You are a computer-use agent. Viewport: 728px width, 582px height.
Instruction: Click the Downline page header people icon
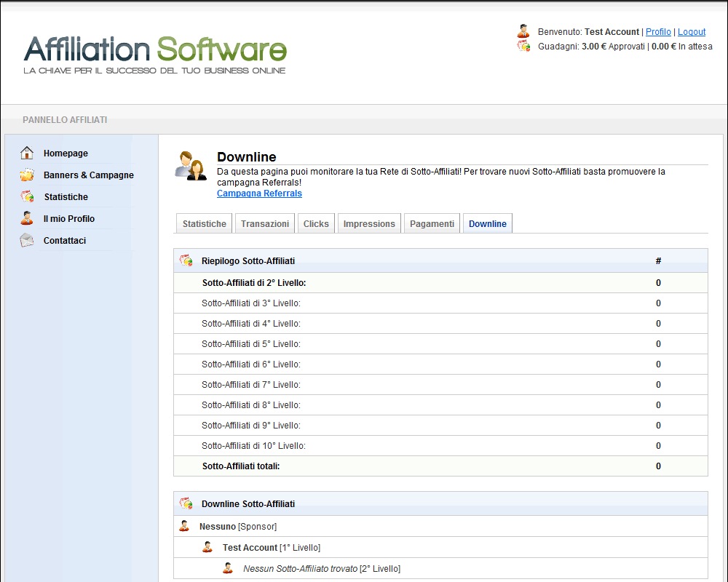pyautogui.click(x=191, y=165)
